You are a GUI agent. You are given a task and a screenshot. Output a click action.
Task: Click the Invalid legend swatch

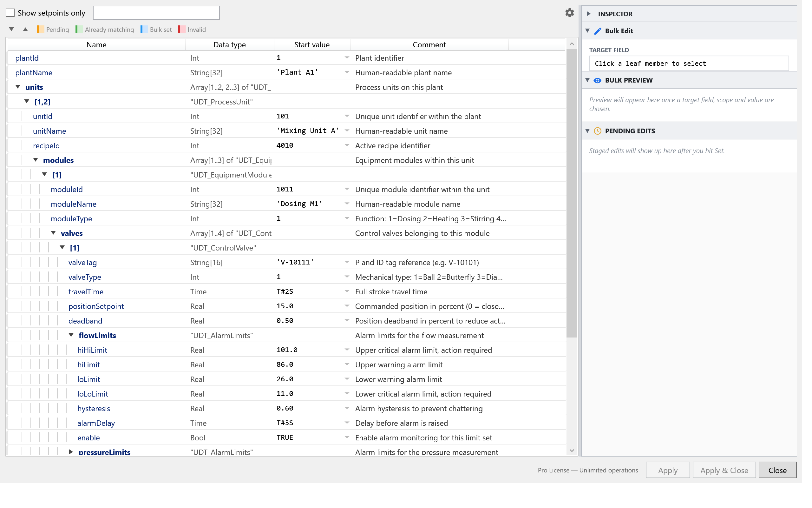[182, 29]
